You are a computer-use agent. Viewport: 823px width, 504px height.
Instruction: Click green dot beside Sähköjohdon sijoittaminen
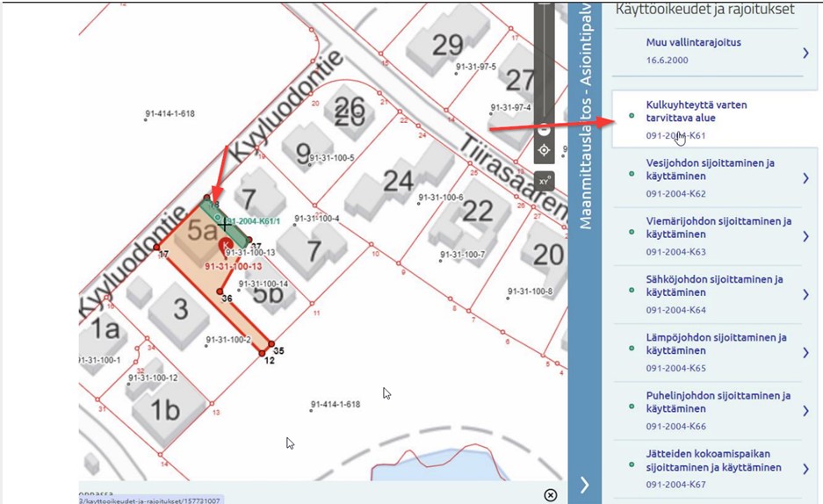[632, 289]
